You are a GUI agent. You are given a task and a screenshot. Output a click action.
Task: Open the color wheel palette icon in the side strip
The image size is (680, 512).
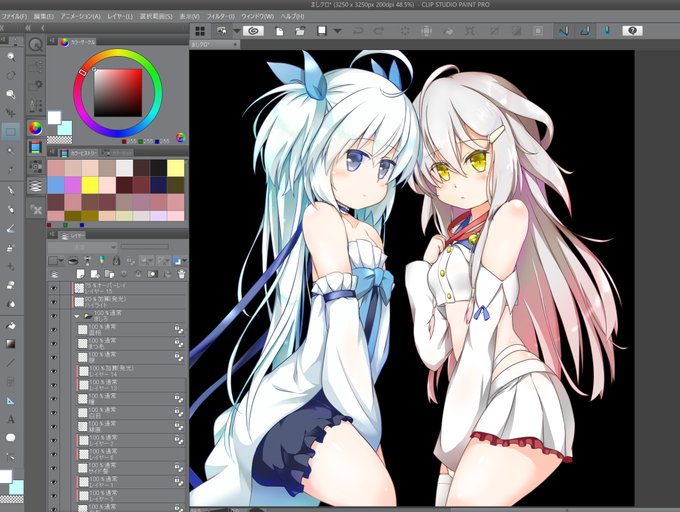click(35, 128)
